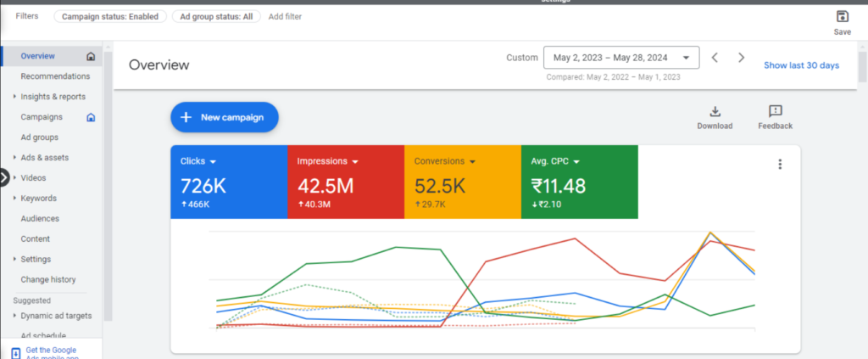Viewport: 868px width, 359px height.
Task: Expand Dynamic ad targets section
Action: tap(14, 316)
